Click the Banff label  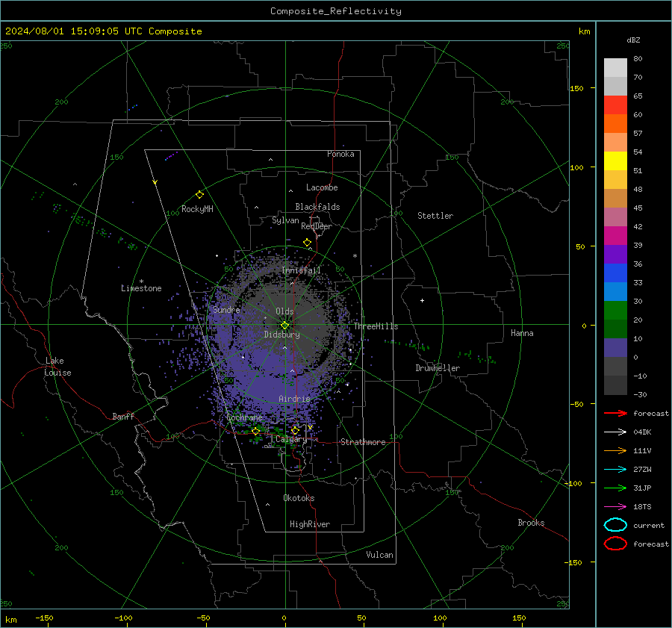point(123,416)
